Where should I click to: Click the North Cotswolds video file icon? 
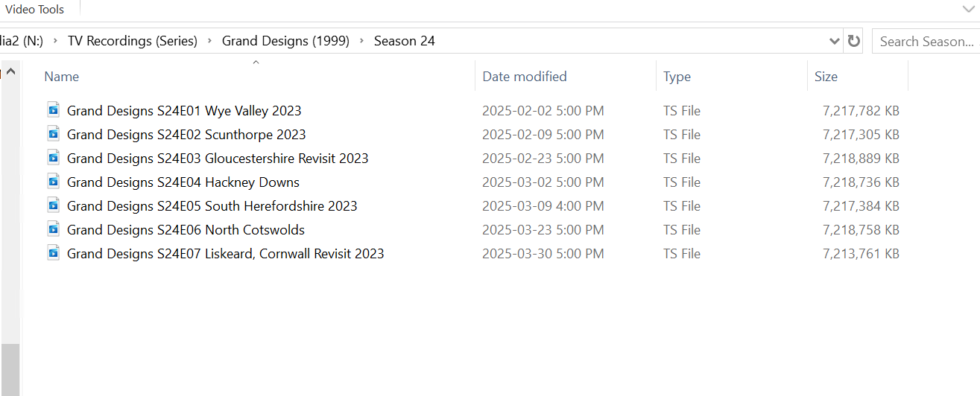point(53,229)
